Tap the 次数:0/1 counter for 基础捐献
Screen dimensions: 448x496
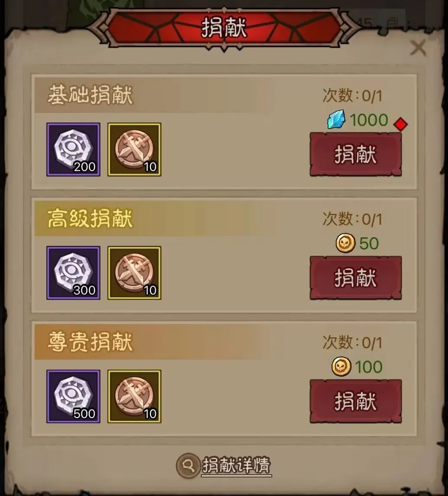[352, 95]
